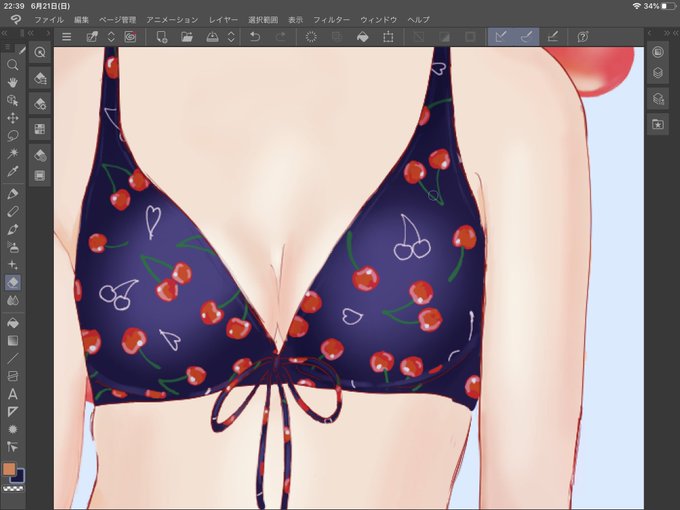Select the Figure straight line tool

pyautogui.click(x=13, y=358)
